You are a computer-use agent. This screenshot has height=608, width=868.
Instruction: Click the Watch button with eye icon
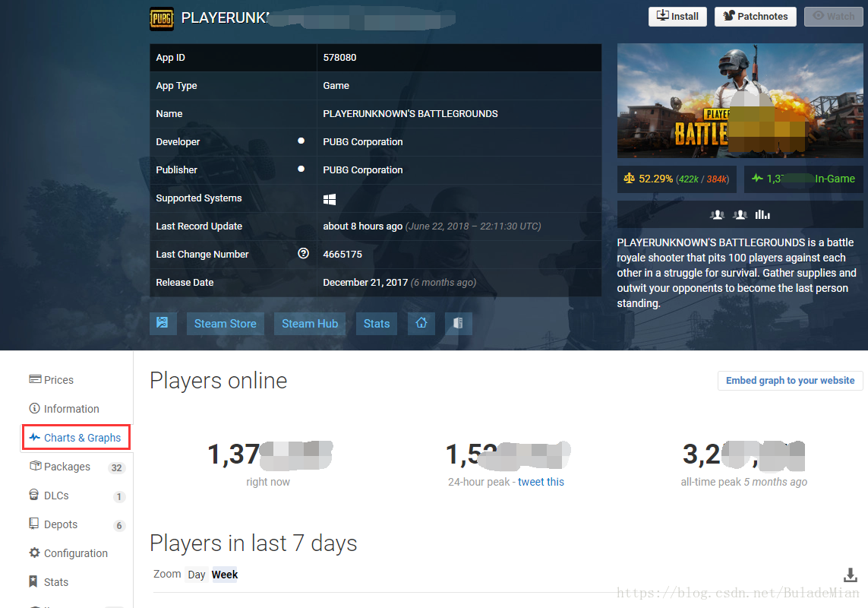833,17
